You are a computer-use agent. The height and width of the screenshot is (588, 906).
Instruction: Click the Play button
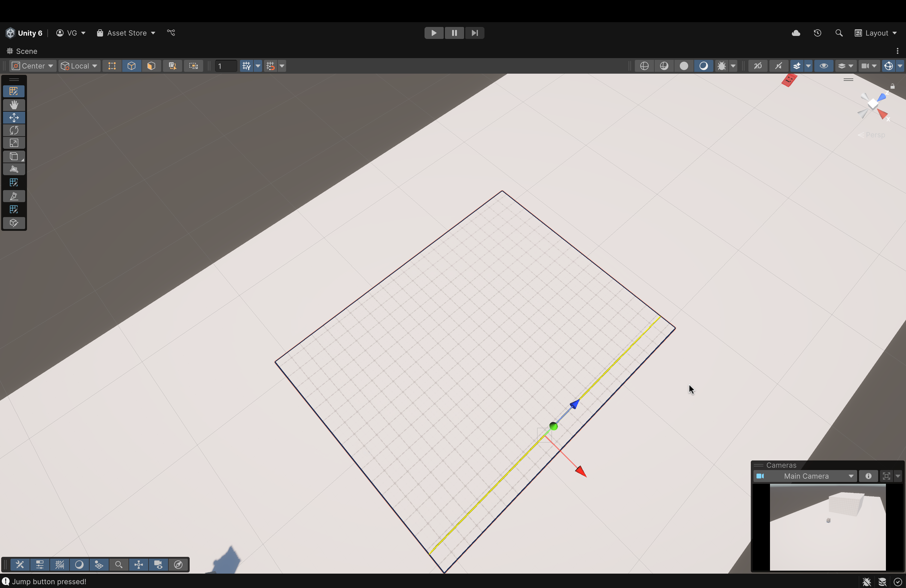434,33
